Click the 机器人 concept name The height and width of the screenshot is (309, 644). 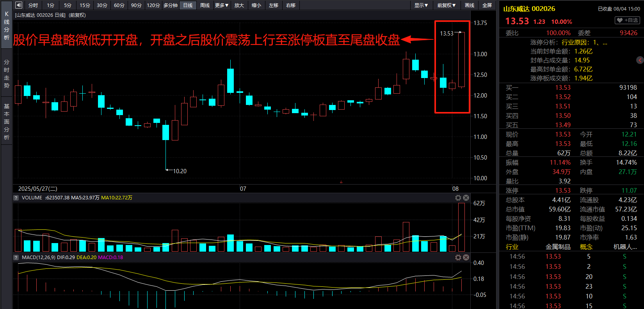(x=625, y=247)
